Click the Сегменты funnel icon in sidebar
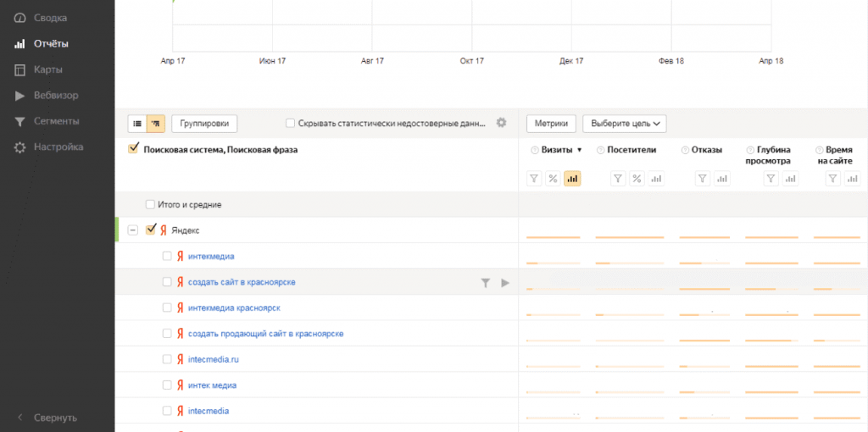This screenshot has height=432, width=868. pos(20,122)
